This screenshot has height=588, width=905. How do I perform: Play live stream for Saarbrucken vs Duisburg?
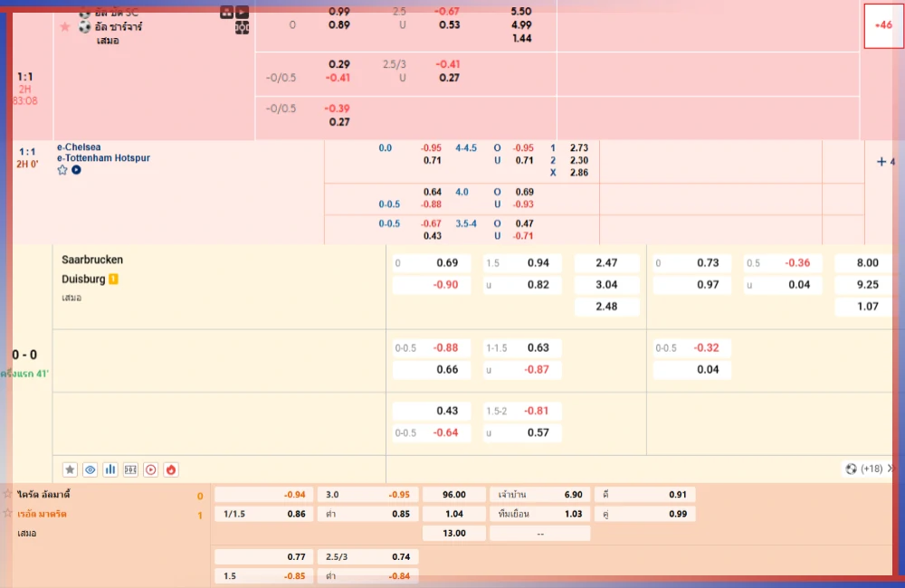pos(150,469)
